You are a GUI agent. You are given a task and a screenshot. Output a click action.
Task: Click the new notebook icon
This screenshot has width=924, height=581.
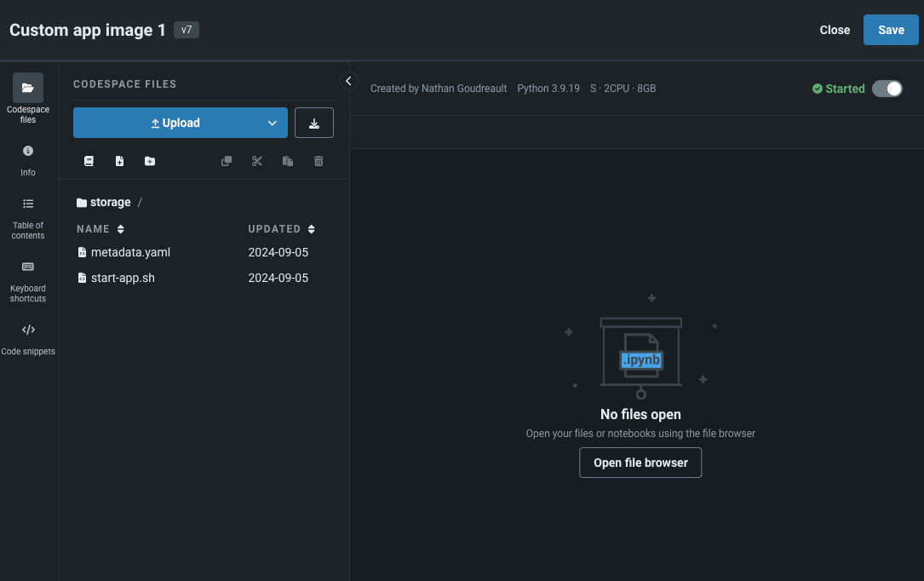click(x=89, y=161)
